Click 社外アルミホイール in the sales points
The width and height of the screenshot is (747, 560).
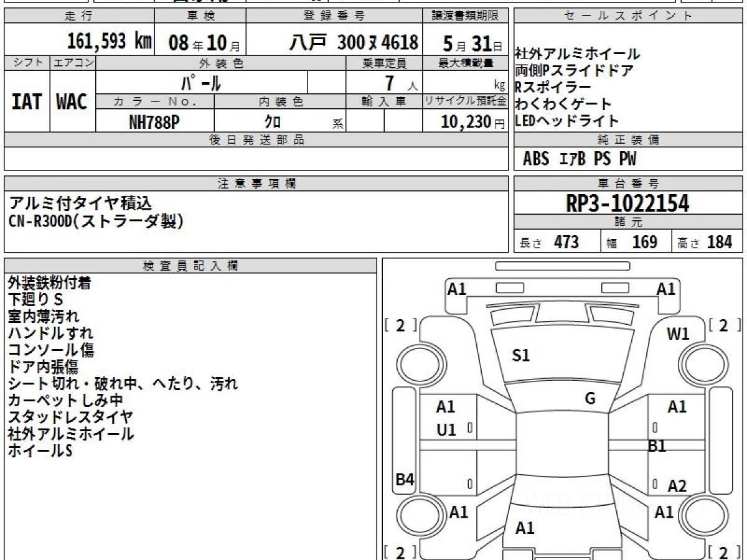(x=578, y=54)
